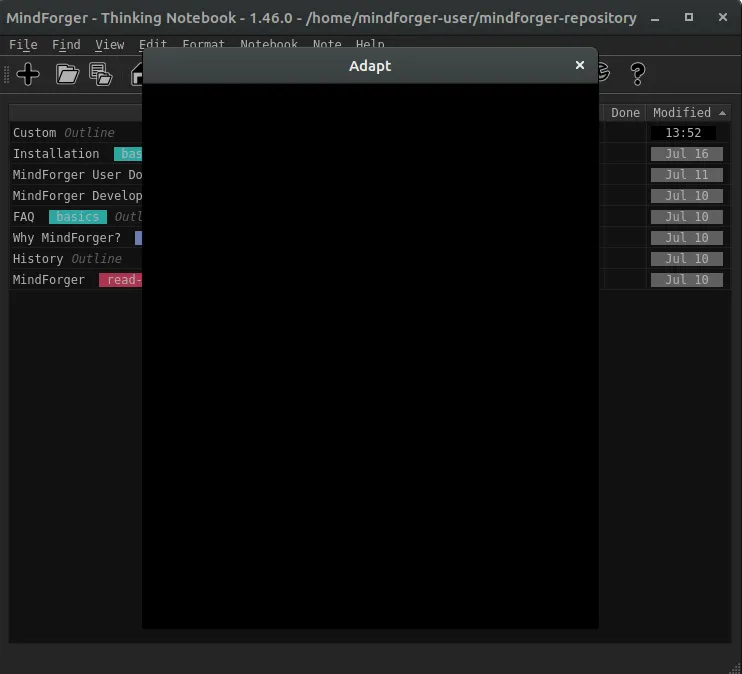Click the Jul 11 modified date
The width and height of the screenshot is (742, 674).
click(x=687, y=175)
